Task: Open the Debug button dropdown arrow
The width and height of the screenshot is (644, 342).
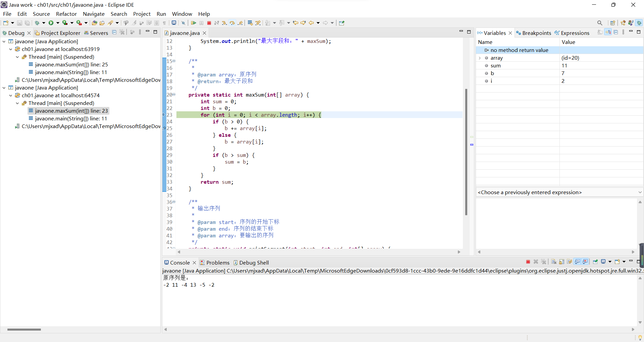Action: (44, 23)
